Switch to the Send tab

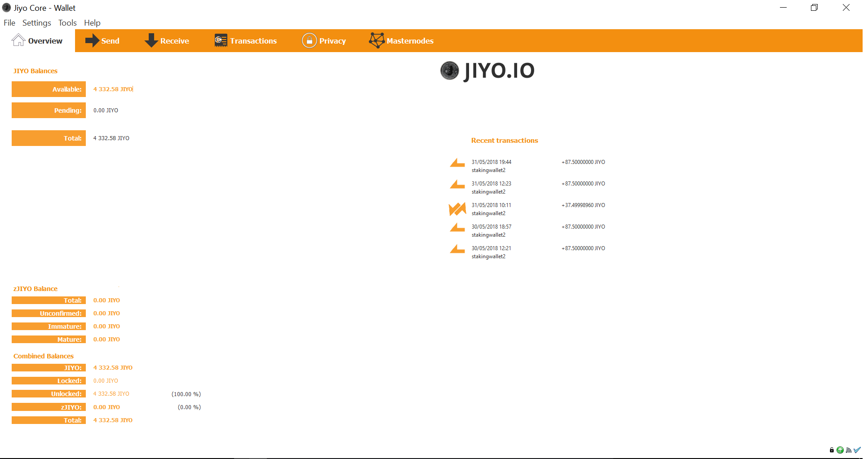102,41
